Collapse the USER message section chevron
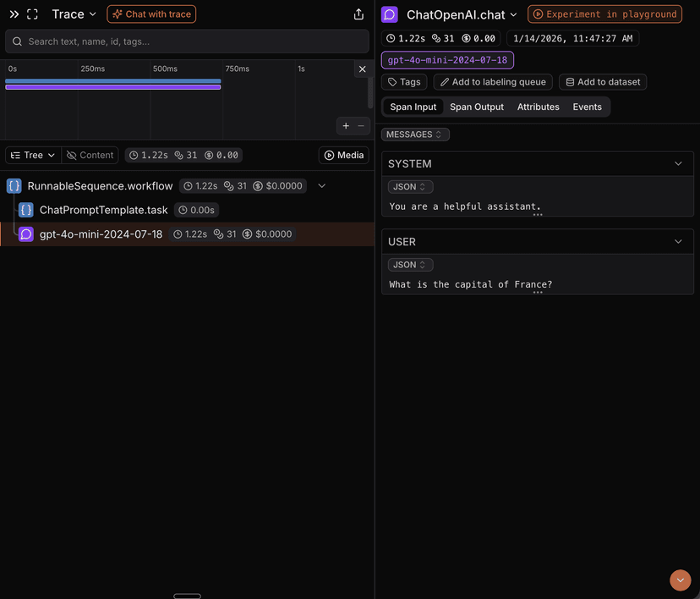Screen dimensions: 700x599 pyautogui.click(x=678, y=241)
